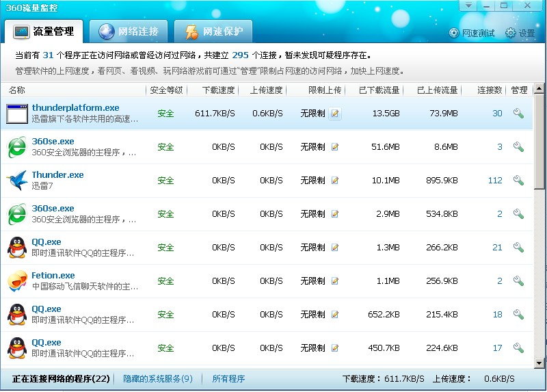Open 设置 settings
The height and width of the screenshot is (392, 547).
point(520,33)
